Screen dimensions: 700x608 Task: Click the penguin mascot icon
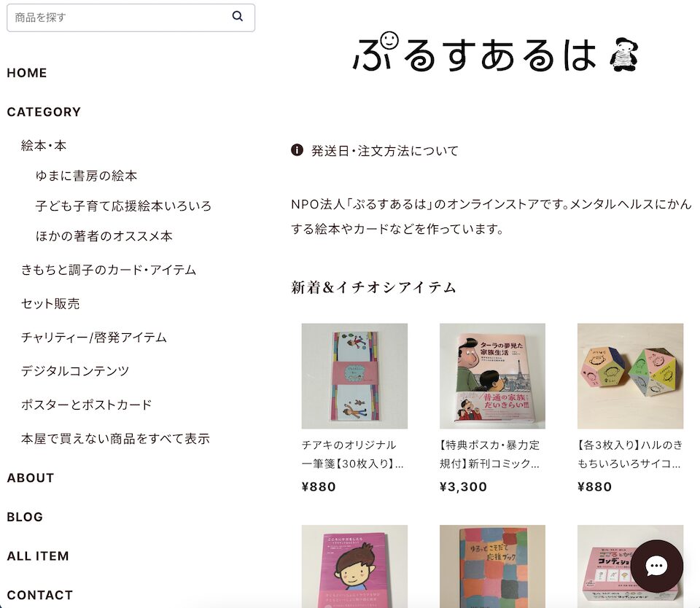click(x=623, y=55)
